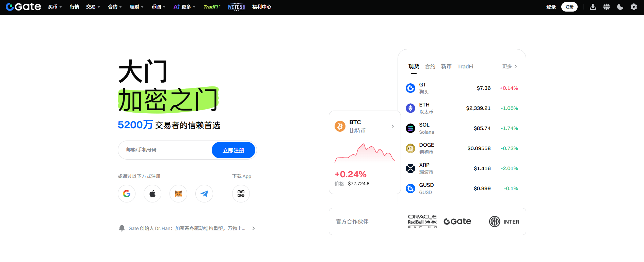The image size is (644, 262).
Task: Show QR code for App download
Action: (241, 194)
